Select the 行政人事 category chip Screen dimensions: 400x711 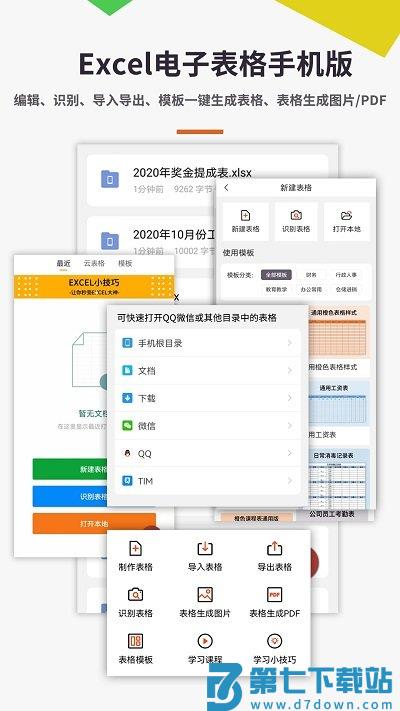(346, 275)
